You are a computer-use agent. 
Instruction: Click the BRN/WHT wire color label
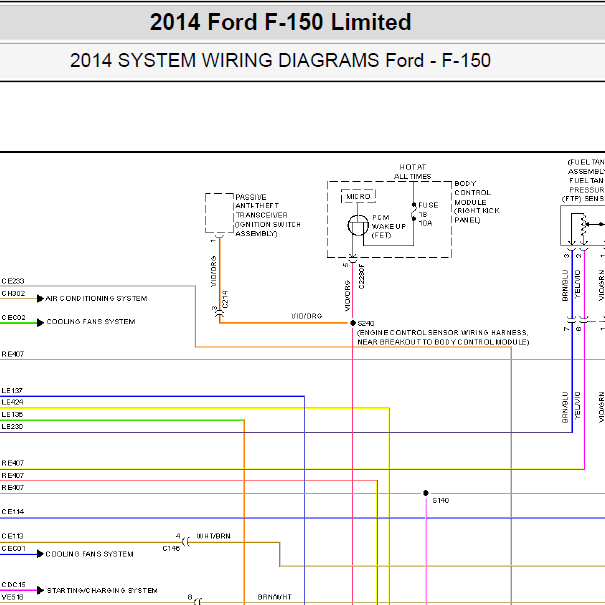274,597
